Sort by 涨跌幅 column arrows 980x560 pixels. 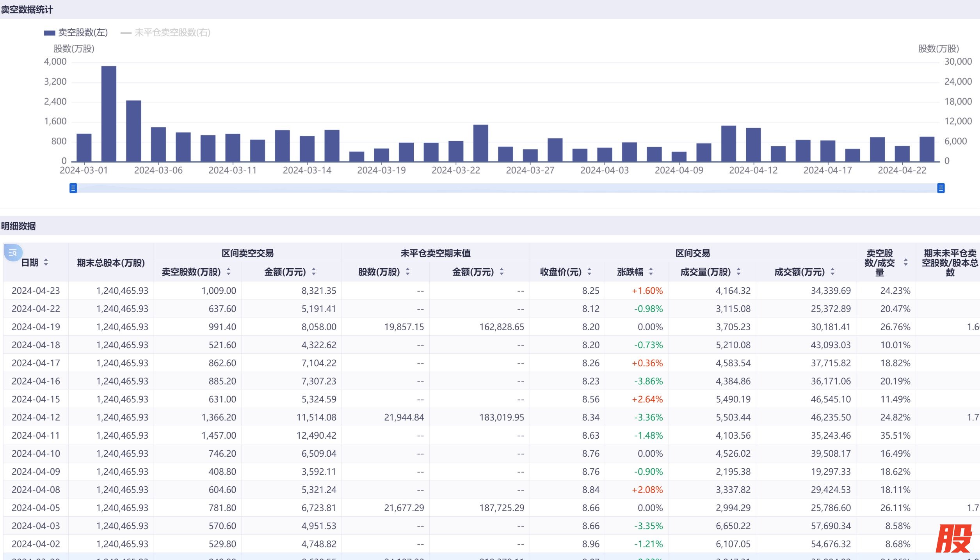[651, 272]
